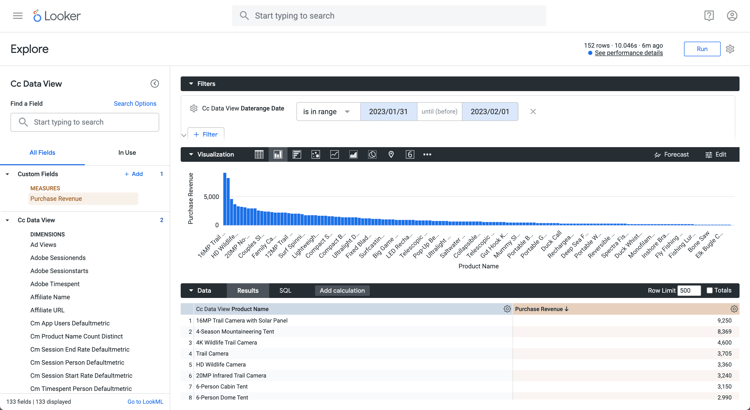Select the single value visualization
The image size is (750, 410).
(410, 155)
